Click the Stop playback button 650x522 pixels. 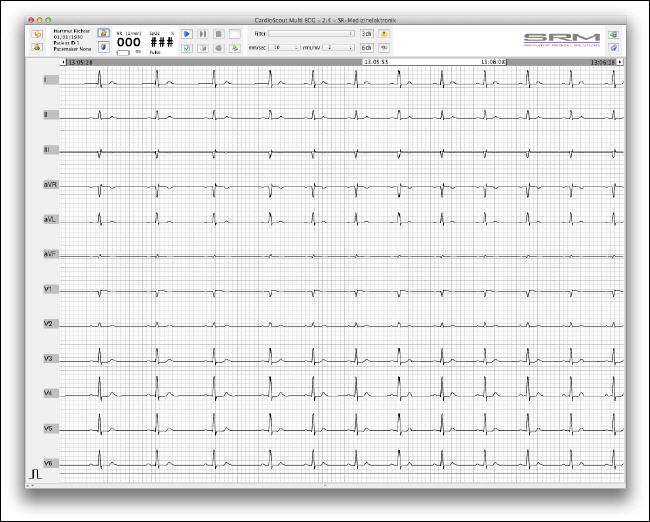218,33
